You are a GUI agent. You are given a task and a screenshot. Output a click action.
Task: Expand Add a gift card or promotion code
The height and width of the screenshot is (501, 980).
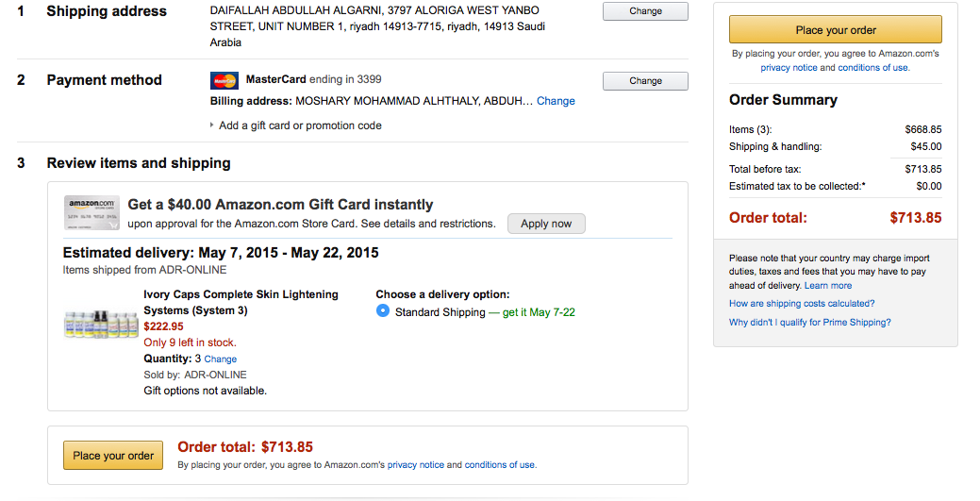(x=299, y=125)
